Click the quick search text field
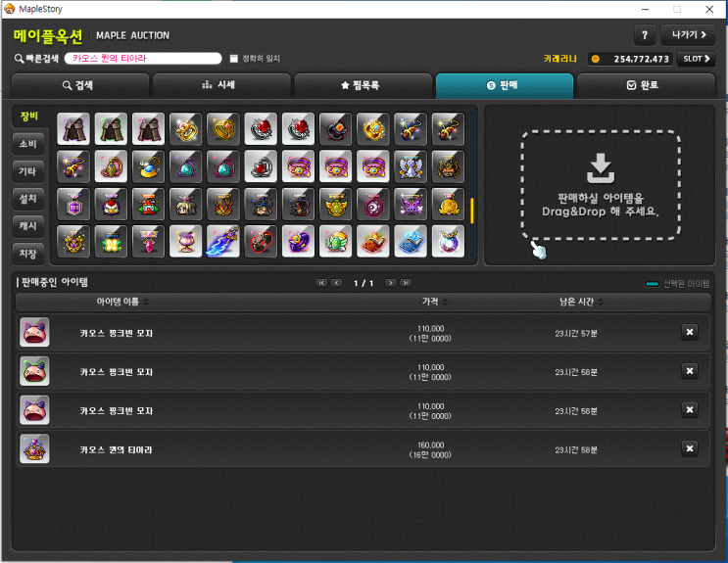Image resolution: width=728 pixels, height=563 pixels. (143, 59)
